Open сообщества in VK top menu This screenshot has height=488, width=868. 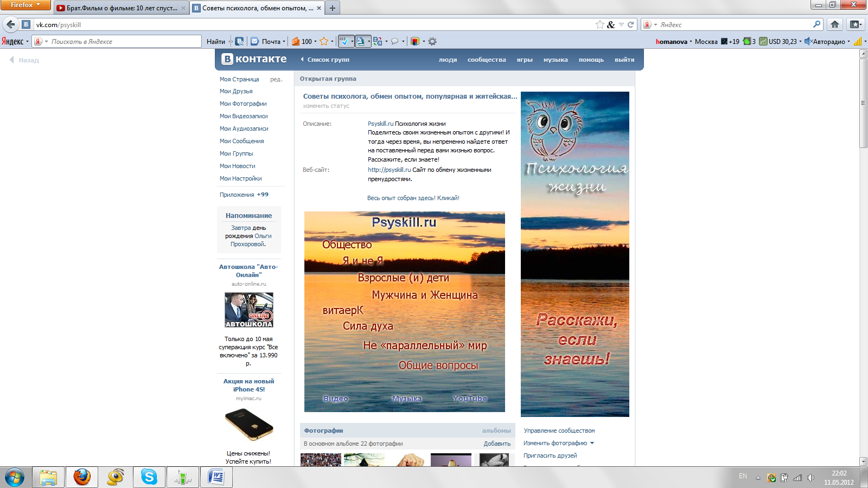click(x=487, y=60)
